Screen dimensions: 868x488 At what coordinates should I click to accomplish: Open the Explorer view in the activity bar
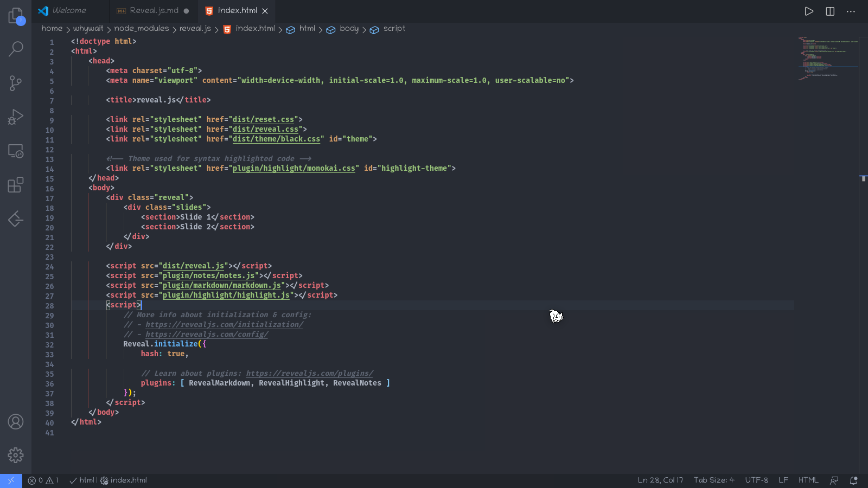16,16
